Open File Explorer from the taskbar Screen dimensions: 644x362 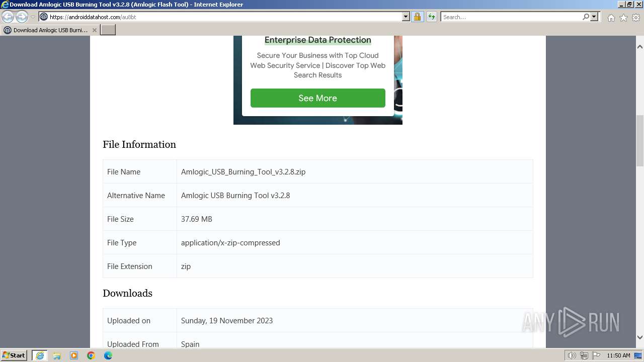[57, 355]
